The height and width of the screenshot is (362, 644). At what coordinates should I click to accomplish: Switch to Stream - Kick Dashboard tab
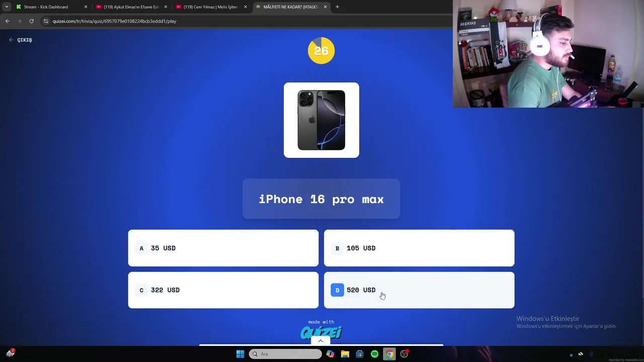point(46,7)
